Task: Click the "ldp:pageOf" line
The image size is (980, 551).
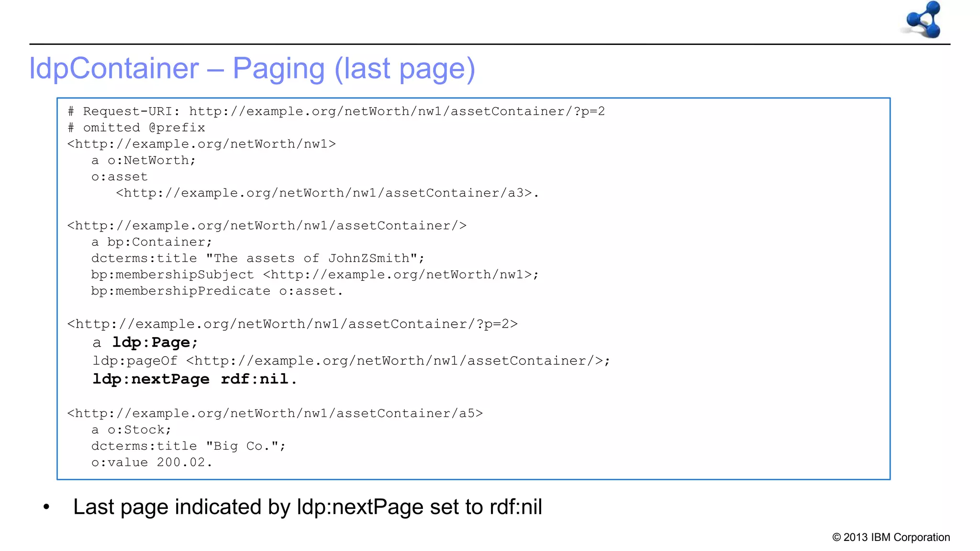Action: point(351,361)
